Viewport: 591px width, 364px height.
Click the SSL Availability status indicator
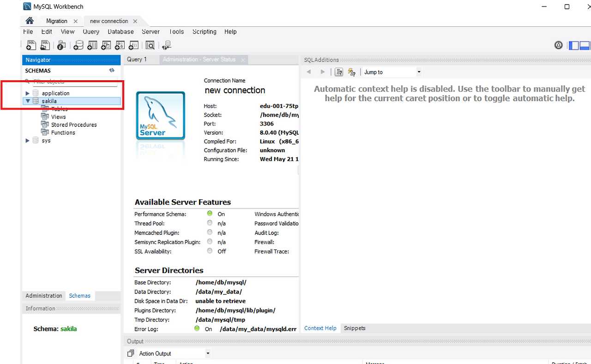(x=210, y=251)
